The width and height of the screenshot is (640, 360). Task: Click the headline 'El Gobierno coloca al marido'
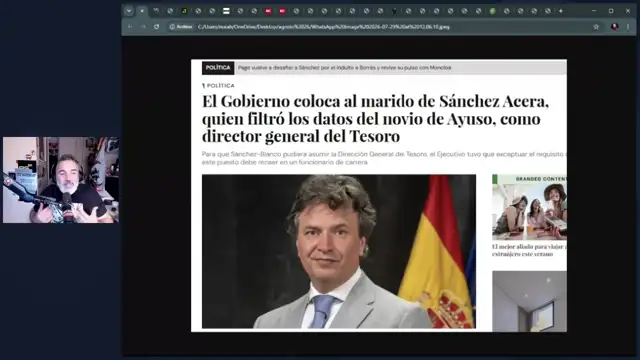point(375,118)
